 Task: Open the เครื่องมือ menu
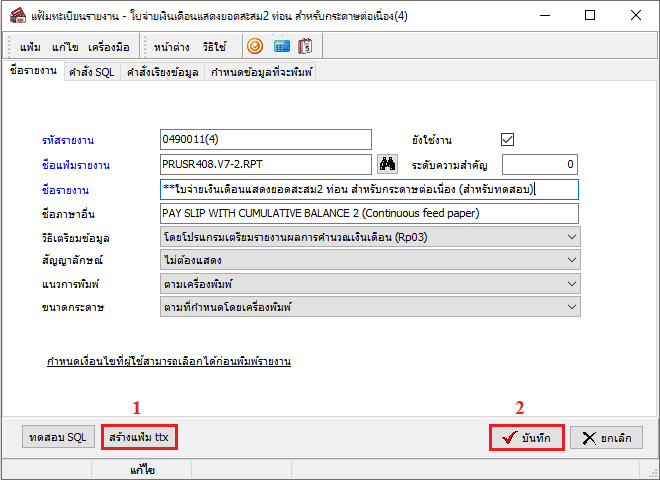(111, 47)
